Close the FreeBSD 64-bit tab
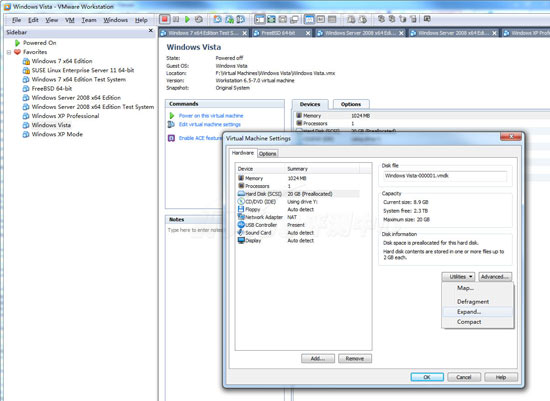Viewport: 550px width, 401px height. click(x=308, y=33)
